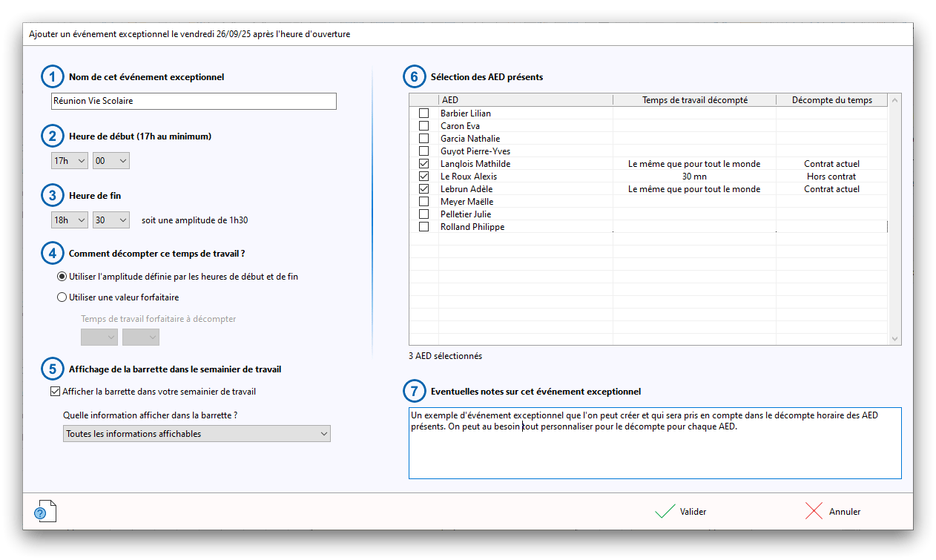Click the 'Décompte du temps' column header
The width and height of the screenshot is (936, 560).
click(831, 100)
